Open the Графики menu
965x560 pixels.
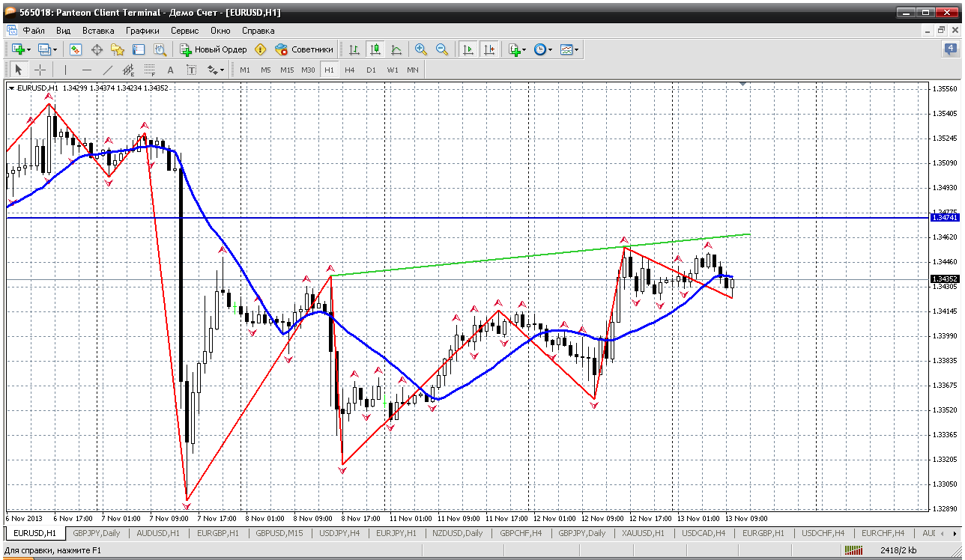(142, 31)
